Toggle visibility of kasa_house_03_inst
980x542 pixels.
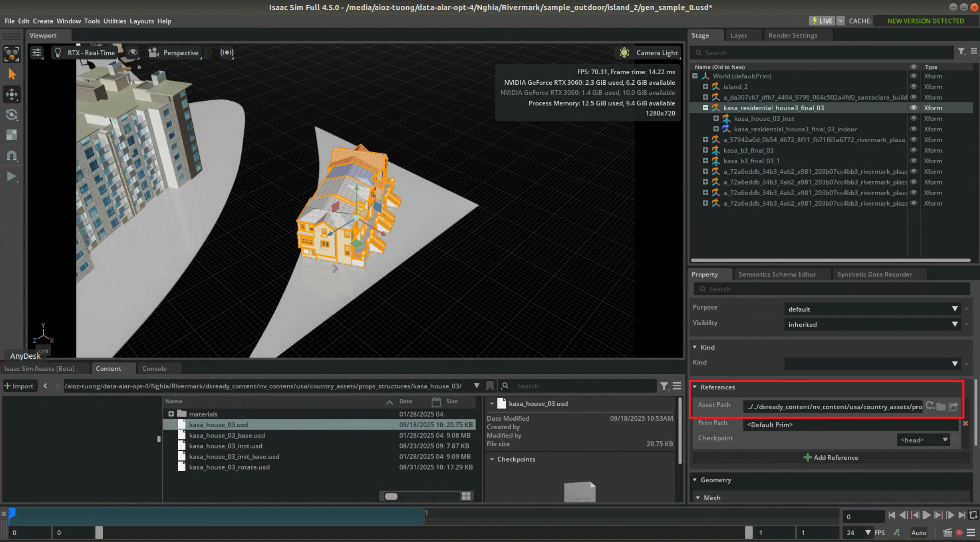coord(913,119)
